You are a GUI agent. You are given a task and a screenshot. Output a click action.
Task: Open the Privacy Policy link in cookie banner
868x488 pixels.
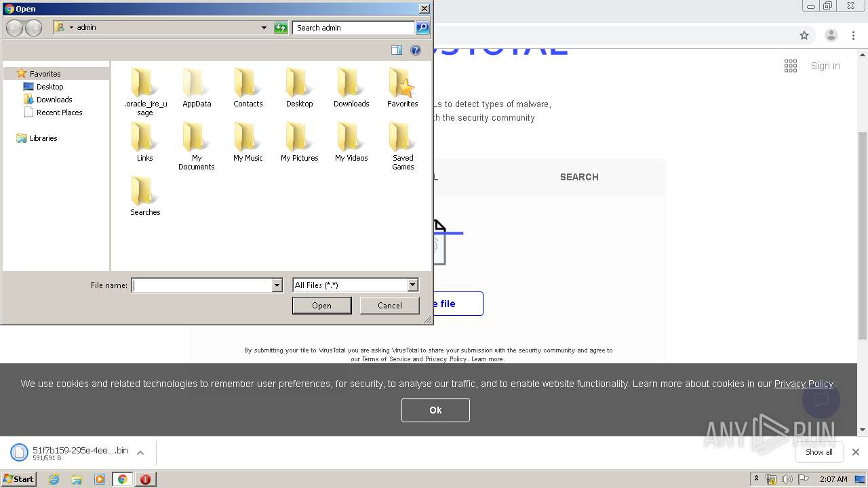pos(804,384)
